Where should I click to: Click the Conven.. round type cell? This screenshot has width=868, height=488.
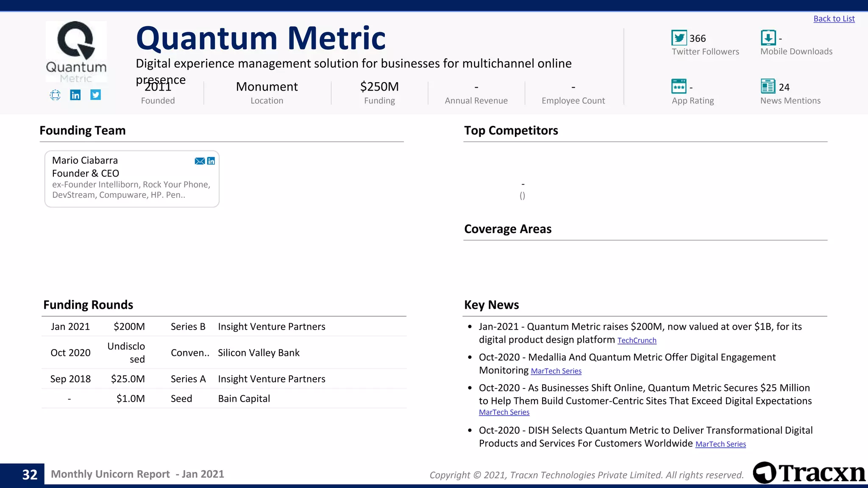190,353
